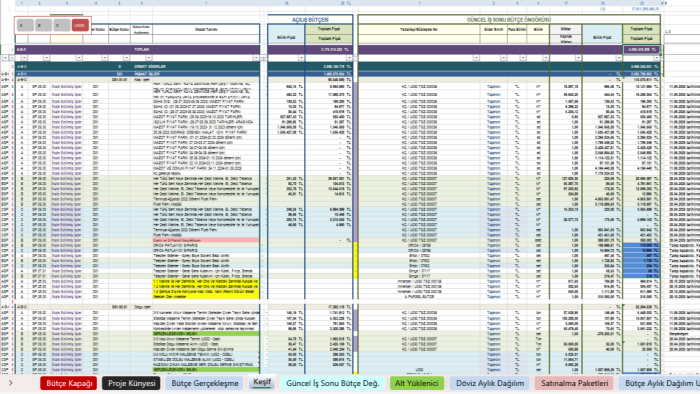700x394 pixels.
Task: Click the İmalat Tanımı column header cell
Action: tap(206, 29)
